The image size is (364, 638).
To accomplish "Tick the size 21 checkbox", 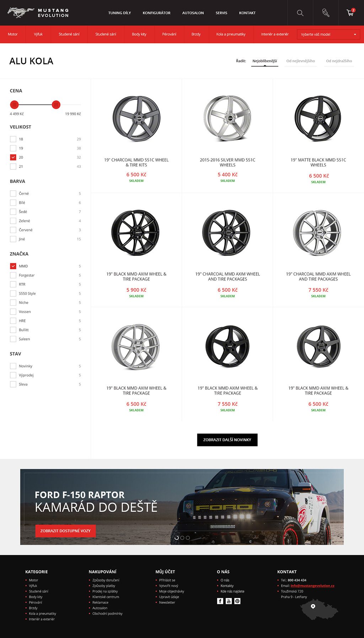I will [13, 167].
